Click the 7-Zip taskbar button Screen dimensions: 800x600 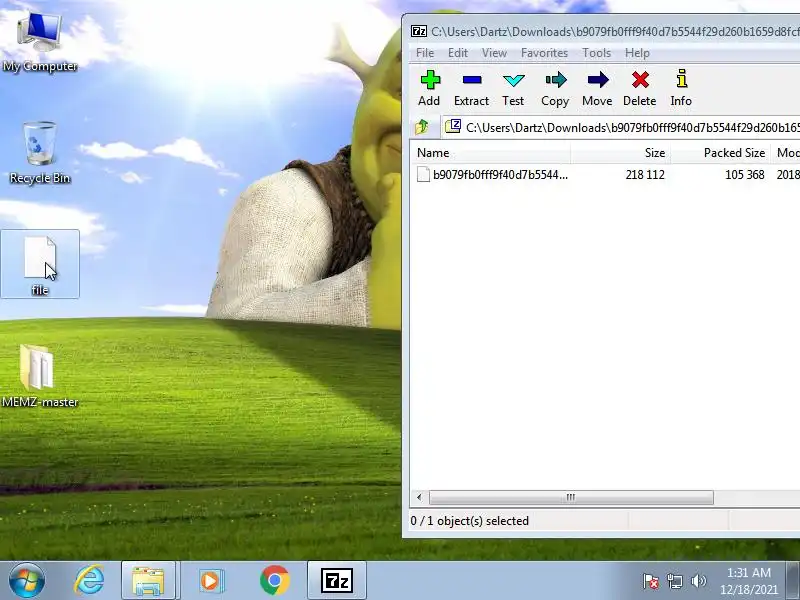coord(336,581)
